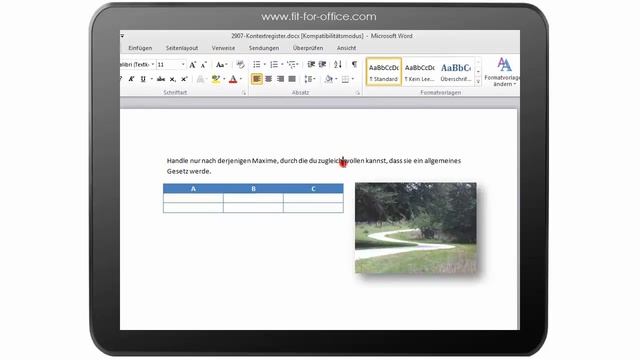Select the landscape path picture
Screen dimensions: 640x360
coord(416,228)
